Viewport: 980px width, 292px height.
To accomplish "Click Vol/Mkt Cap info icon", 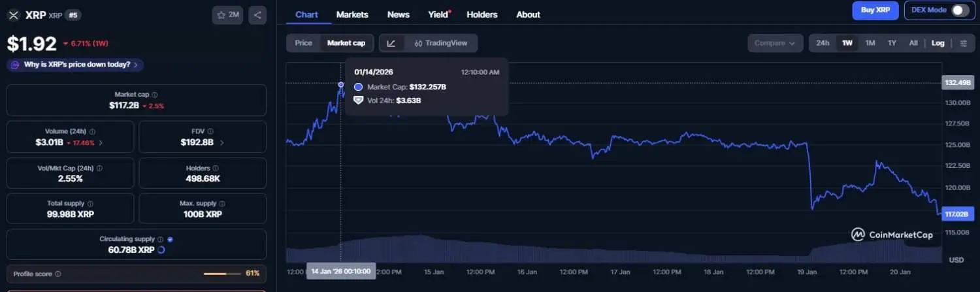I will pos(99,168).
